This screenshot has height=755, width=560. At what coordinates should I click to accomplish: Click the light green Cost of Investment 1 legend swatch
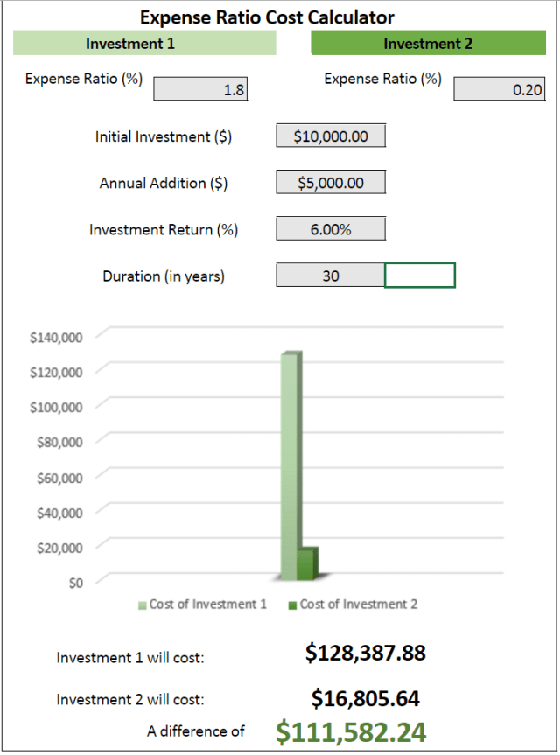coord(143,605)
